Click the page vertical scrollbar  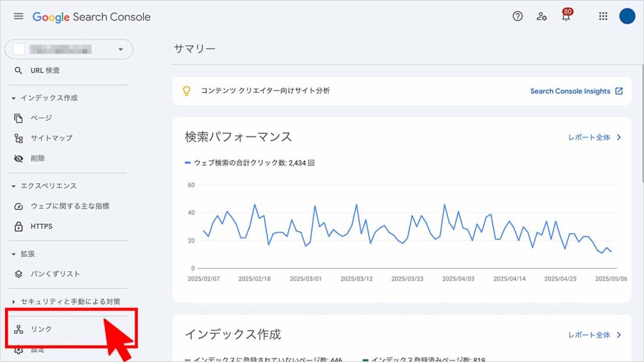[x=642, y=123]
